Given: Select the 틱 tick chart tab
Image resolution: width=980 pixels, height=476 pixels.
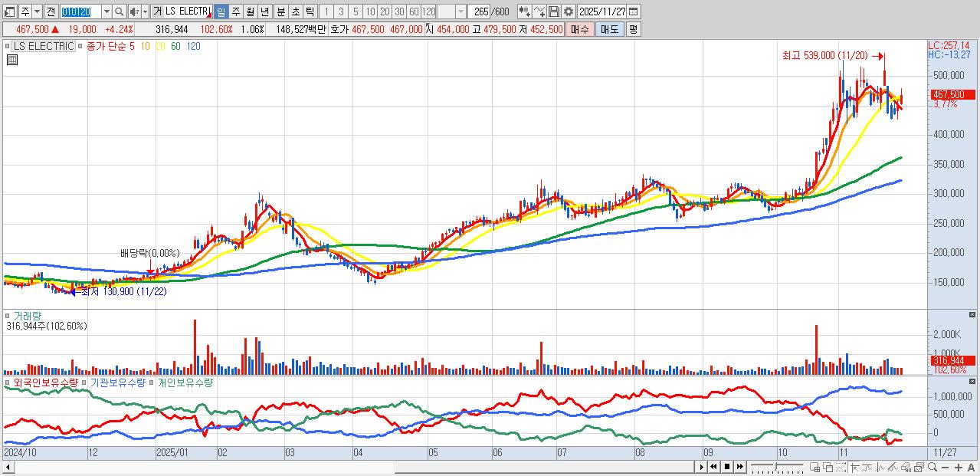Looking at the screenshot, I should click(310, 11).
